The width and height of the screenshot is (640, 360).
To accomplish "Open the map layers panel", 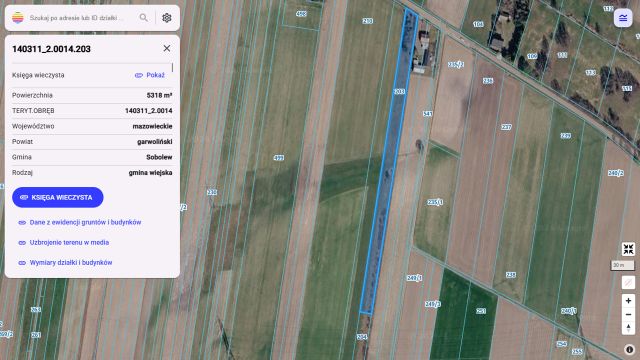I will pos(623,18).
